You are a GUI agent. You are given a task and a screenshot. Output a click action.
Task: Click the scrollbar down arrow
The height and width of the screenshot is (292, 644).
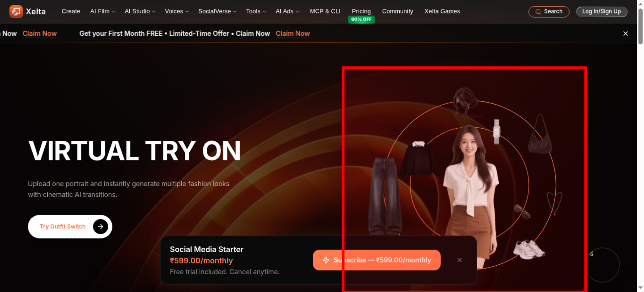(x=640, y=288)
